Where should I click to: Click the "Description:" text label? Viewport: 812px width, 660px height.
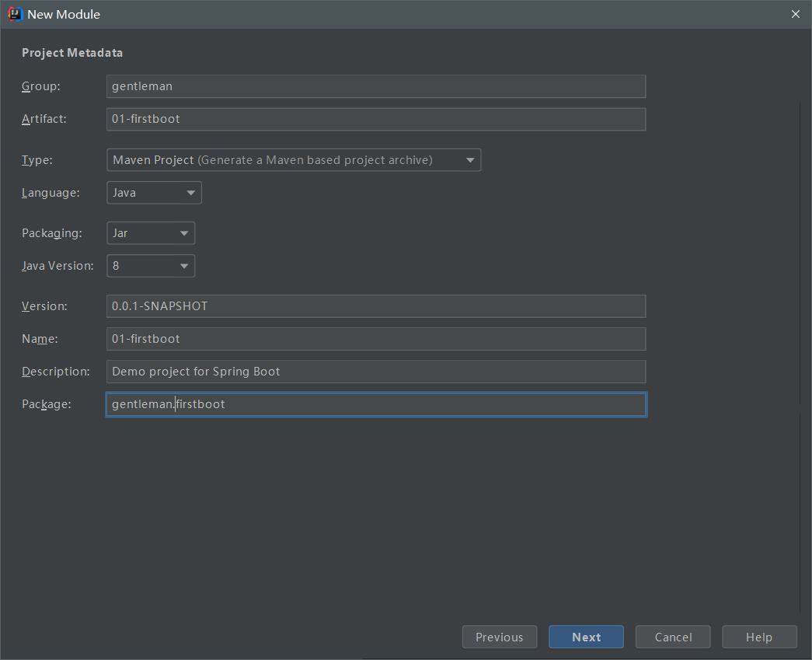pos(56,372)
